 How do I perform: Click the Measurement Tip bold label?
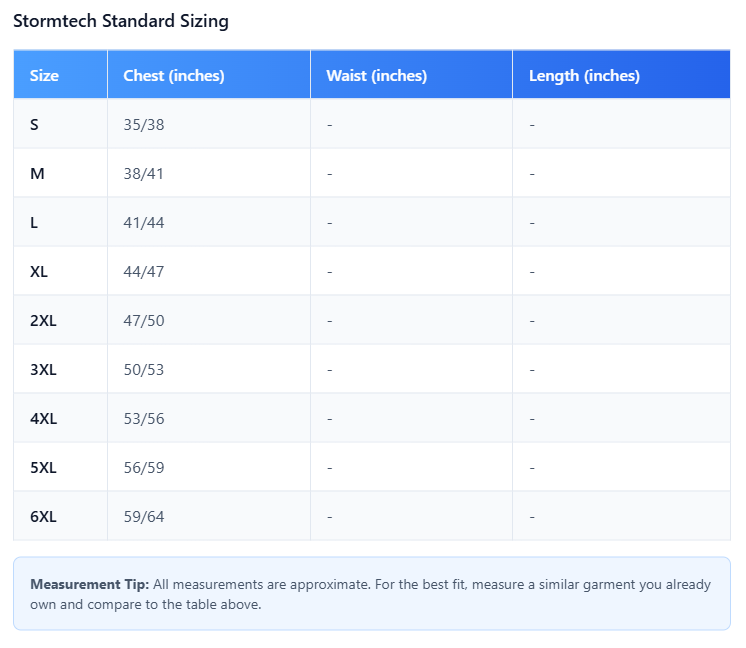tap(89, 584)
